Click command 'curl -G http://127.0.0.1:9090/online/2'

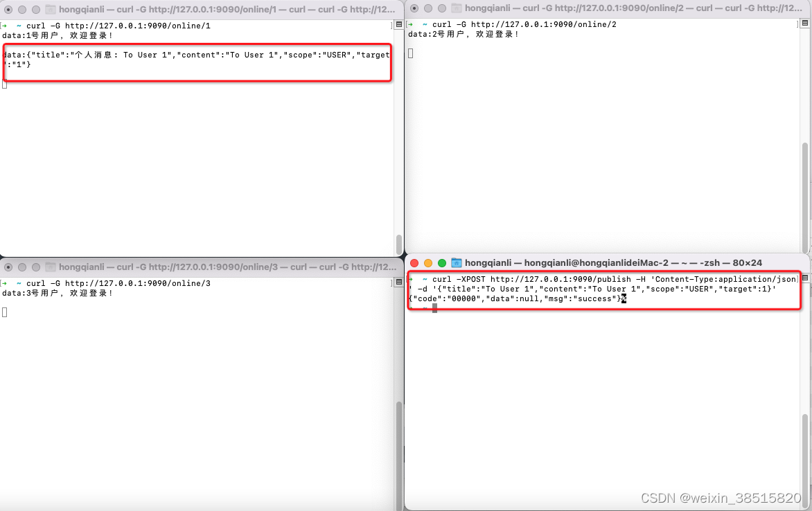(x=524, y=24)
